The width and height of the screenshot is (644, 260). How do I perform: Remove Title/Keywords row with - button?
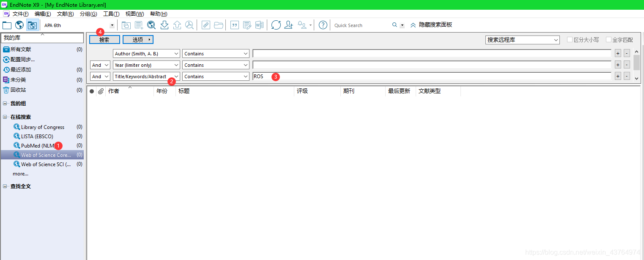pos(627,76)
